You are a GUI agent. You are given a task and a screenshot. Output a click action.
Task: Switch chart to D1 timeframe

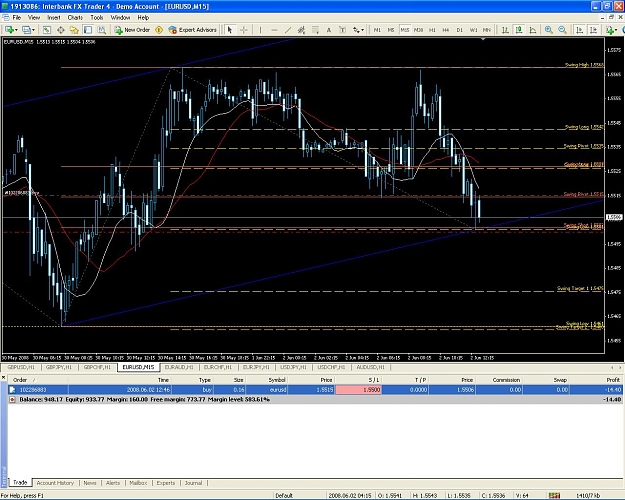(460, 30)
